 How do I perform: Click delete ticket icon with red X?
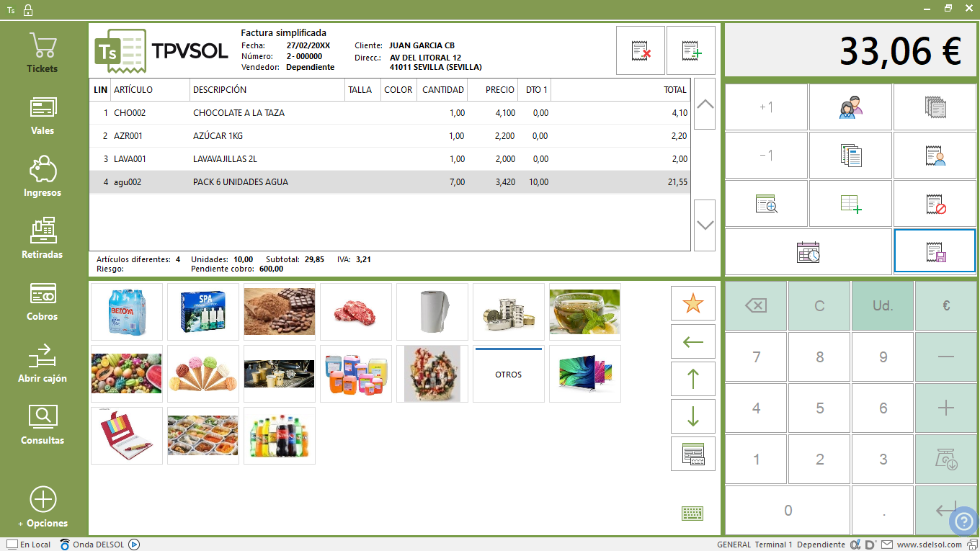pyautogui.click(x=641, y=50)
